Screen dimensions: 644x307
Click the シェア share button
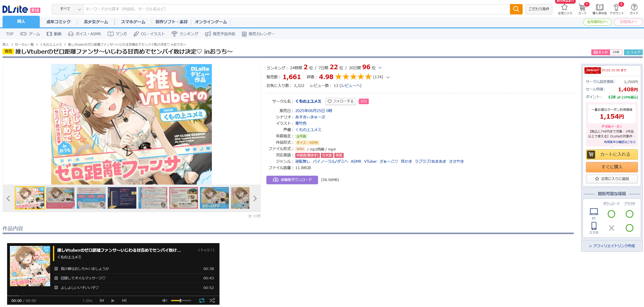click(x=633, y=52)
